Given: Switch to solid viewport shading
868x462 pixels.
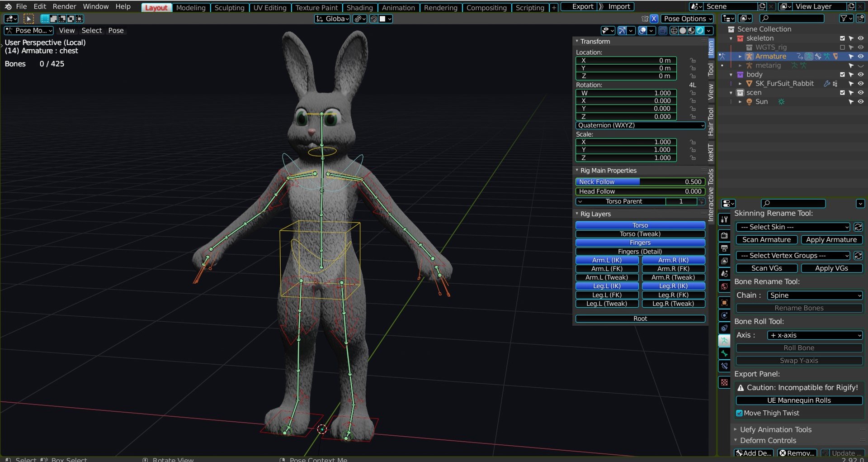Looking at the screenshot, I should click(683, 31).
